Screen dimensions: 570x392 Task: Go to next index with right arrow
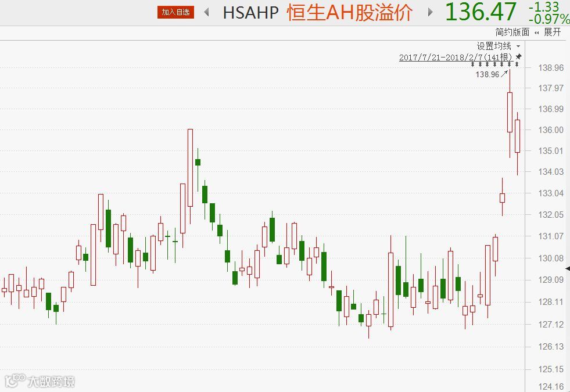(431, 12)
